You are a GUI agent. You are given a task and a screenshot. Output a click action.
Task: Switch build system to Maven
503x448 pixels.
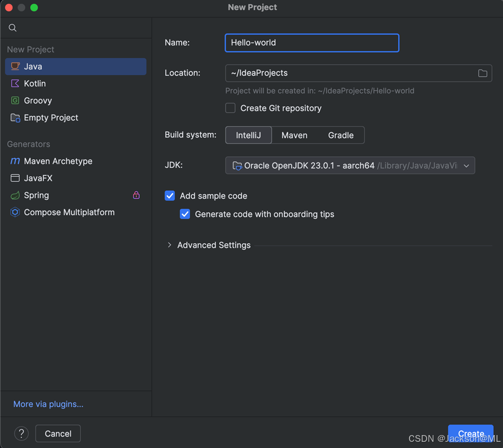tap(294, 135)
